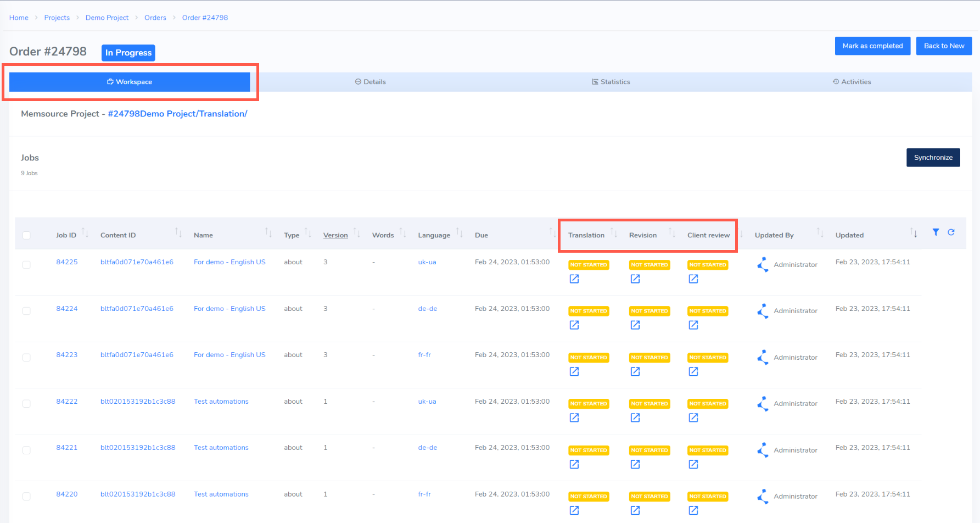Screen dimensions: 980x523
Task: Open Client review editor link for job 84221
Action: point(693,465)
